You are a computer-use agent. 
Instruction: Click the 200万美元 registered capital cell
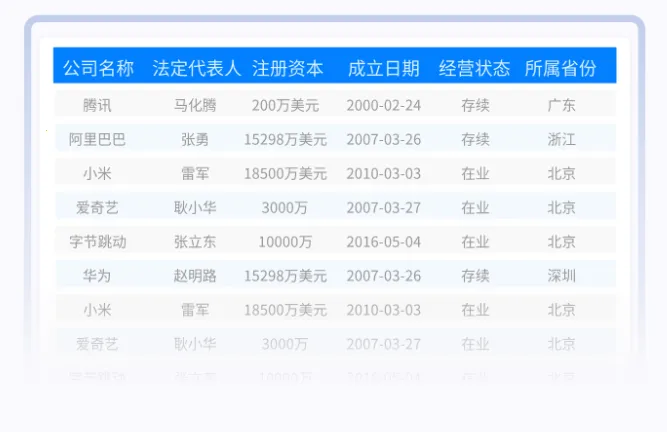point(285,105)
